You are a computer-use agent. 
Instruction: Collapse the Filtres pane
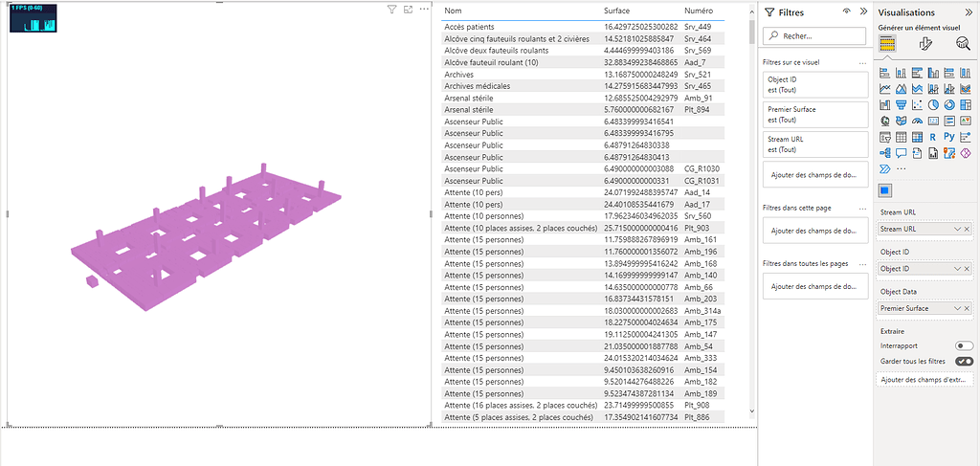(x=863, y=11)
